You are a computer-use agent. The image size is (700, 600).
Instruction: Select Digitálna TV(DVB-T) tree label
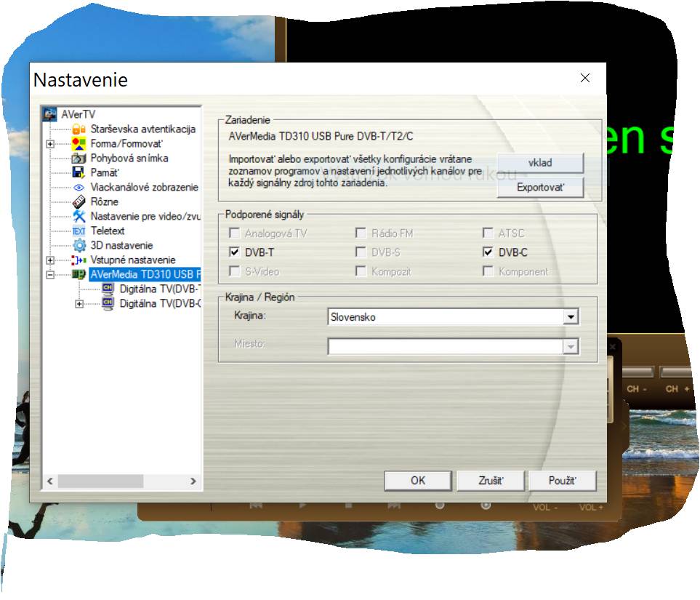pos(160,289)
